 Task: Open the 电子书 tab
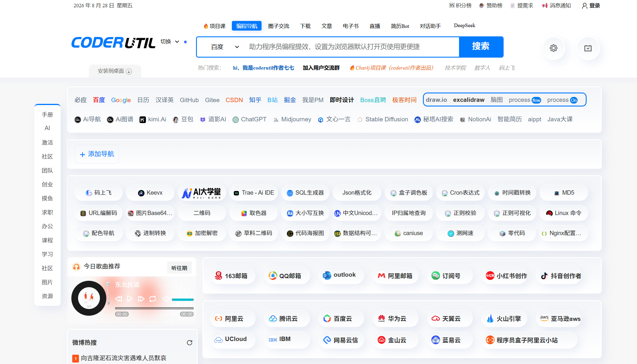point(351,26)
